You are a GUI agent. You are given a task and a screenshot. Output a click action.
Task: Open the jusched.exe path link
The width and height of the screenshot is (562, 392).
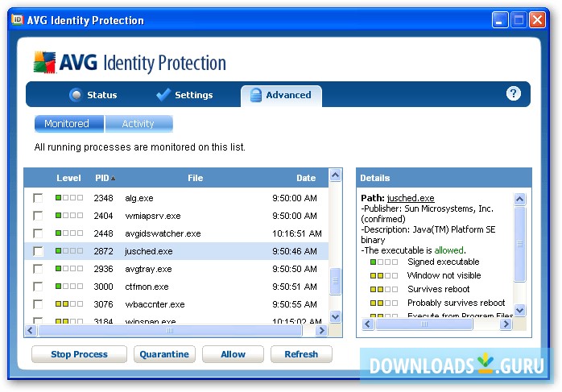(x=411, y=198)
